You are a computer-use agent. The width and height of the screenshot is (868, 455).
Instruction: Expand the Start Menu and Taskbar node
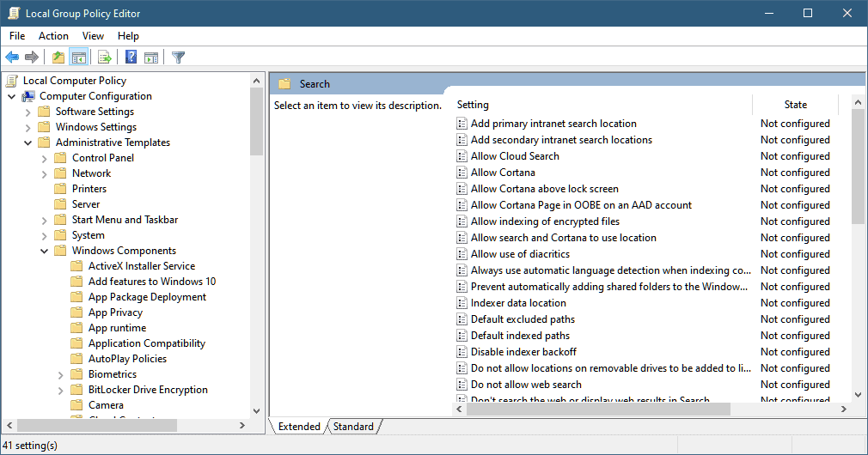pos(45,221)
